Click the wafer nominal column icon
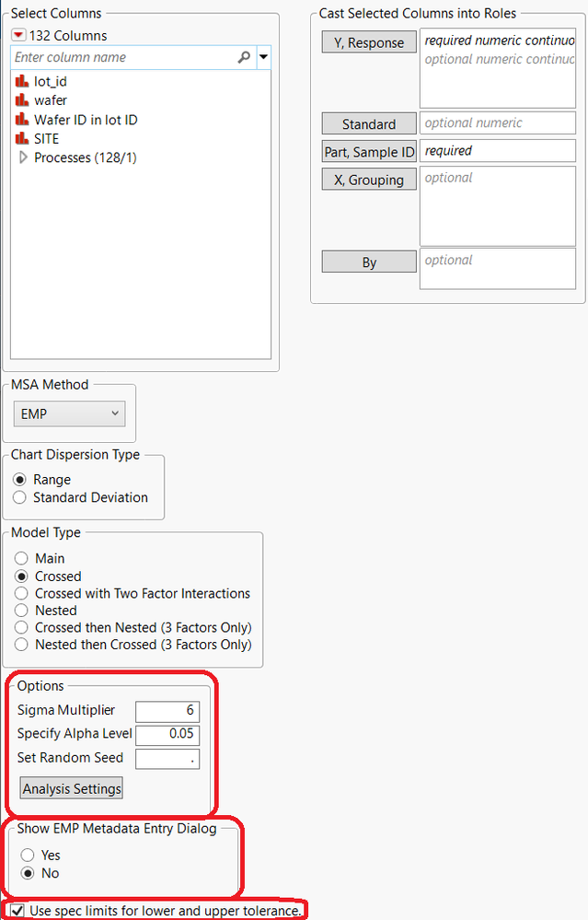This screenshot has height=920, width=588. pos(22,99)
